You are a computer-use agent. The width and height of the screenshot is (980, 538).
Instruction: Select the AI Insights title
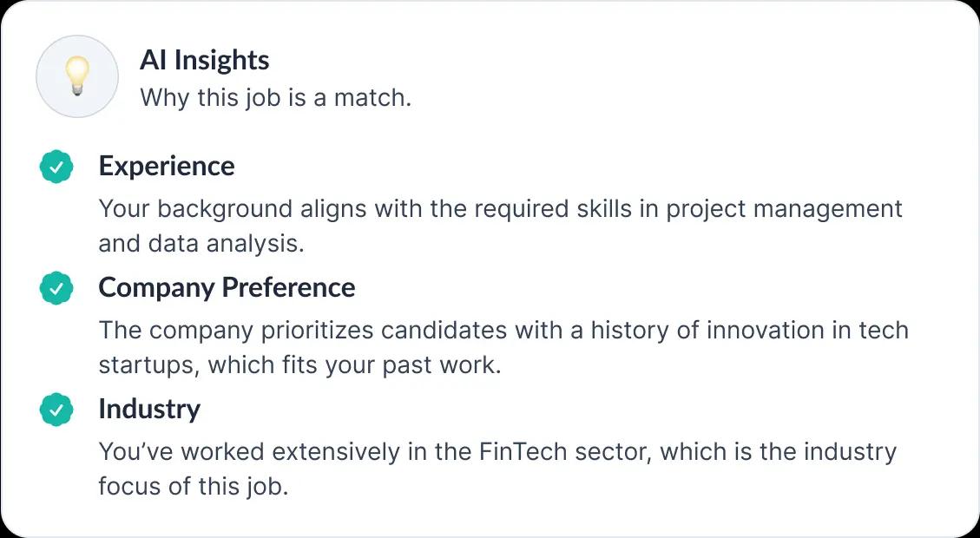204,60
